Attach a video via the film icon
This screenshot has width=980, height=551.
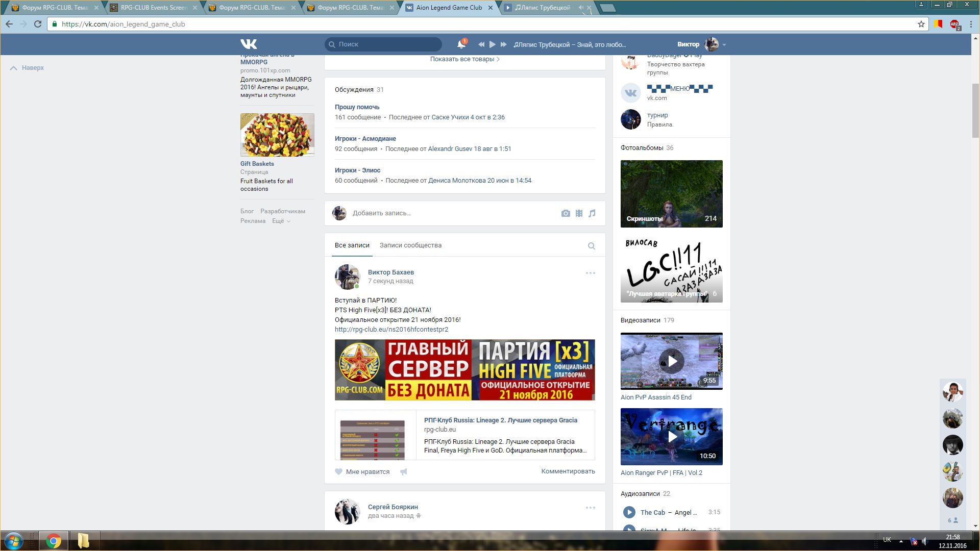coord(579,213)
